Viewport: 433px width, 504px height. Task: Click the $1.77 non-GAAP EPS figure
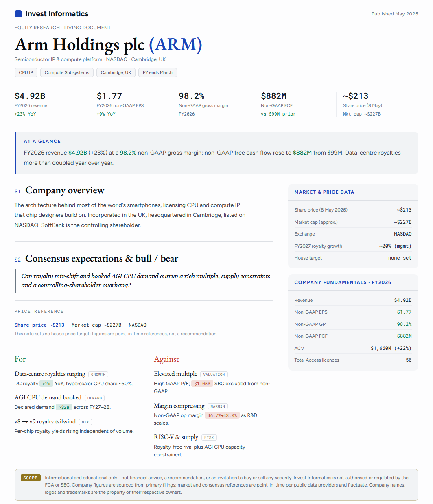pyautogui.click(x=109, y=96)
